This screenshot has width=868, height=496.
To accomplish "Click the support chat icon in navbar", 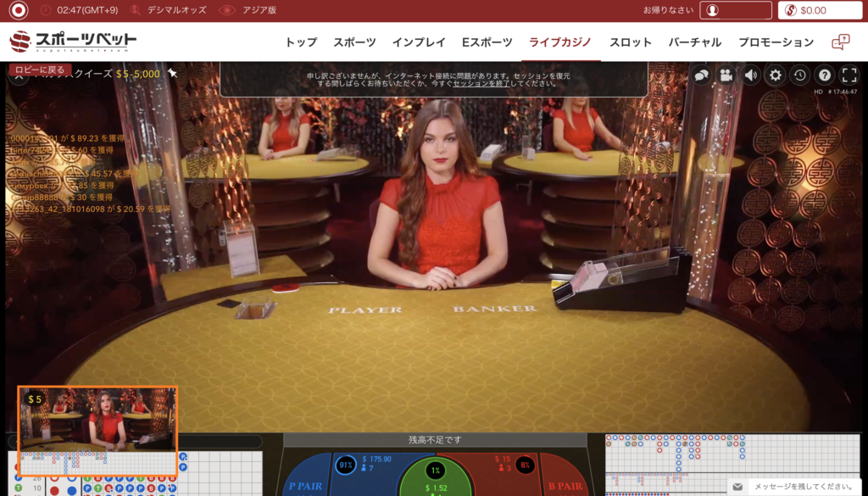I will pos(840,42).
